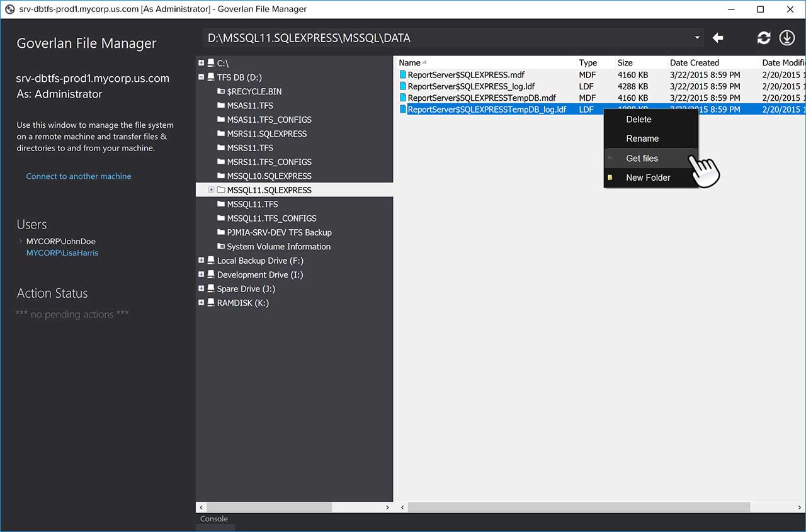Screen dimensions: 806x532
Task: Click the MDF type cell of ReportServer$SQLEXPRESS.mdf
Action: pyautogui.click(x=587, y=75)
